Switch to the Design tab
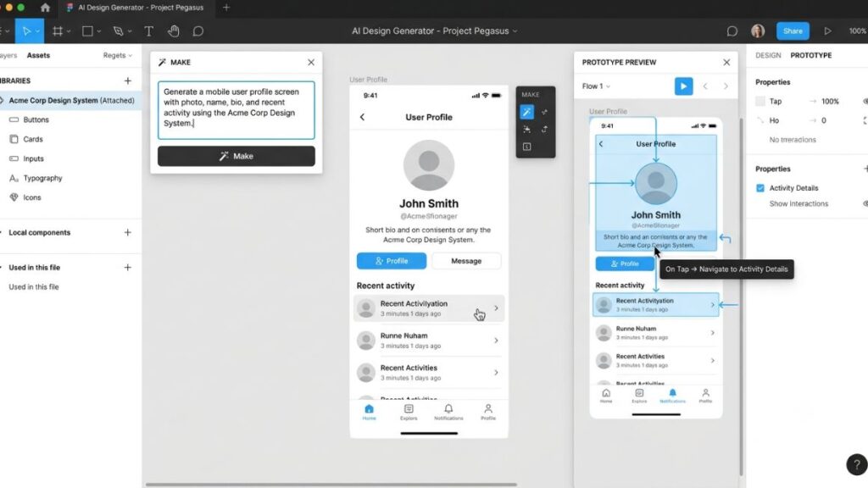The width and height of the screenshot is (868, 488). (x=768, y=55)
